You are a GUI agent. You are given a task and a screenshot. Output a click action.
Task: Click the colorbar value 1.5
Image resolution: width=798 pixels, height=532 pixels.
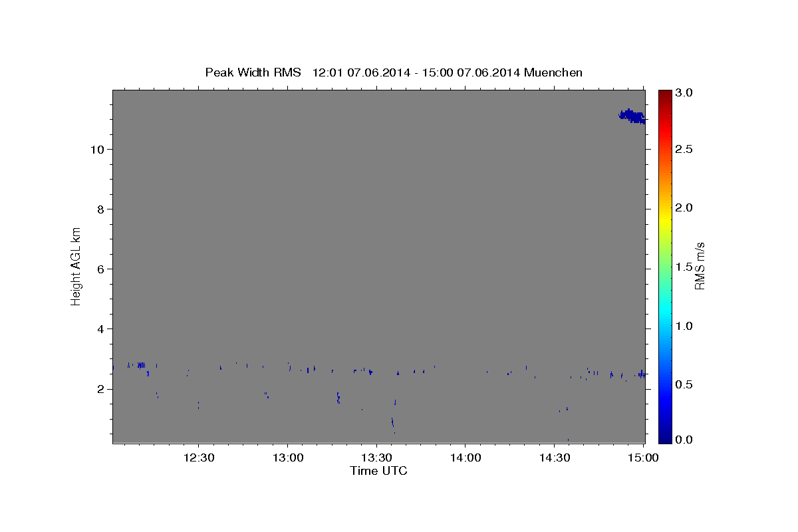point(686,267)
